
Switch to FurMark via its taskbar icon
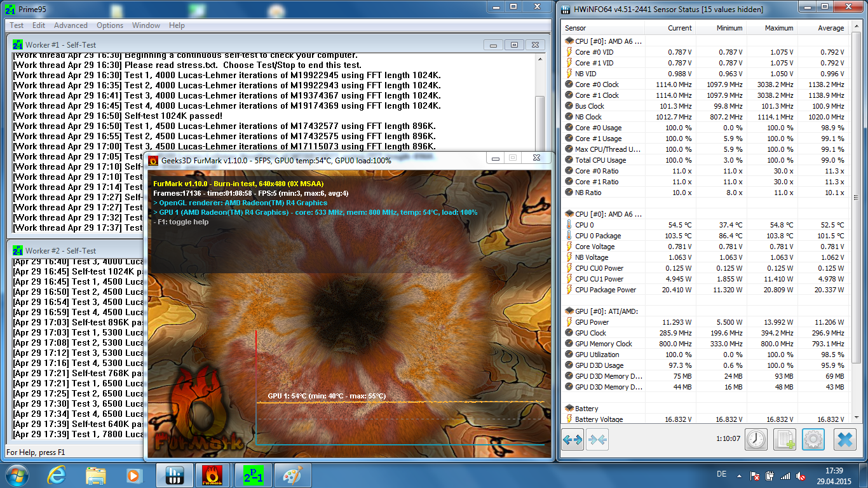click(x=213, y=475)
